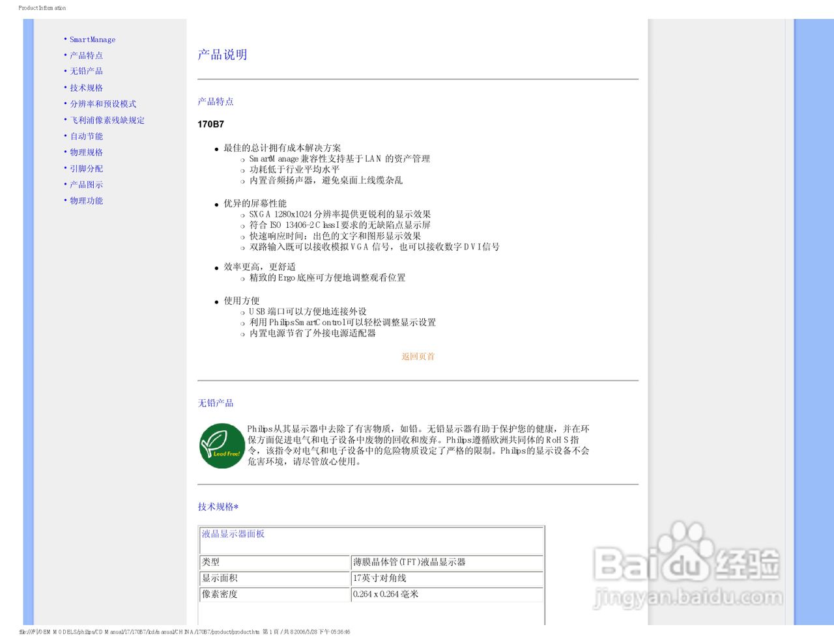Open the 产品图示 sidebar link
834x644 pixels.
(x=86, y=185)
